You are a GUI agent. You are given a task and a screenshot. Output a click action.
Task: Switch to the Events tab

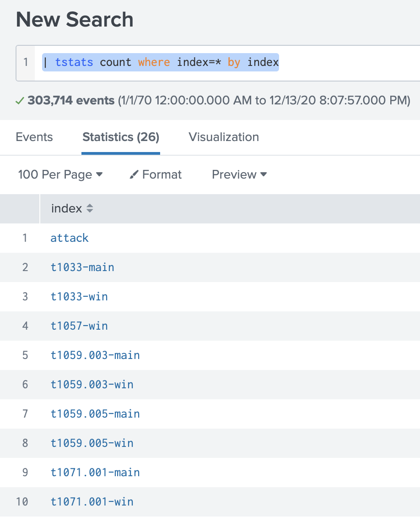point(34,137)
